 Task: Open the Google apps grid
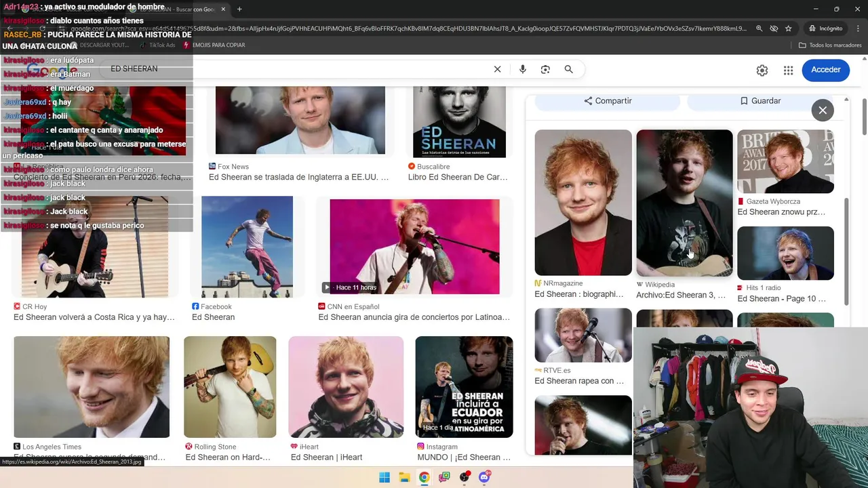tap(788, 70)
